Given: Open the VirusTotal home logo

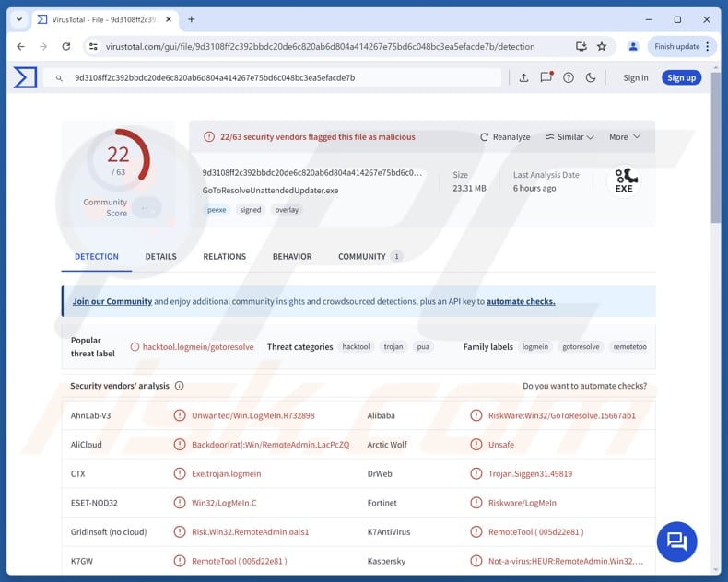Looking at the screenshot, I should pos(25,77).
